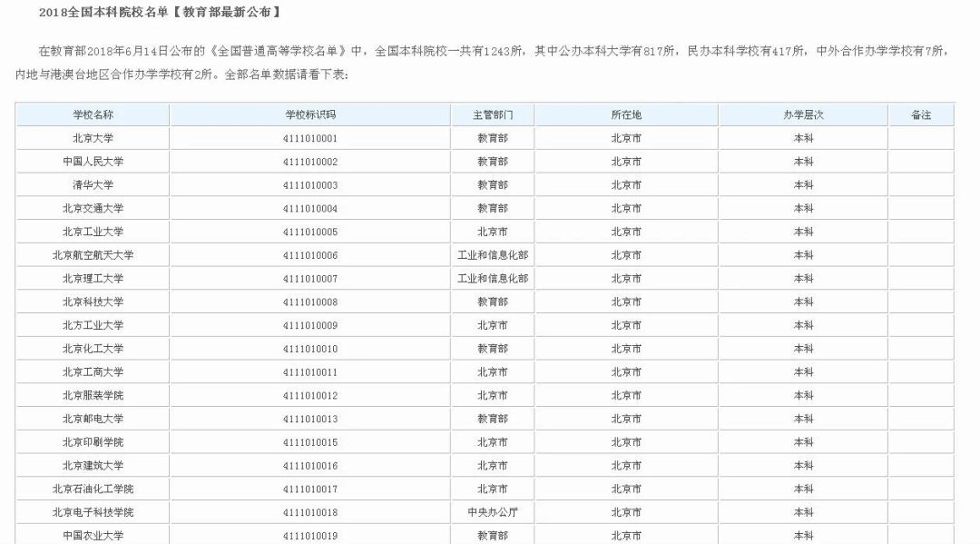
Task: Click 教育部 in the 北京邮电大学 row
Action: click(x=493, y=419)
